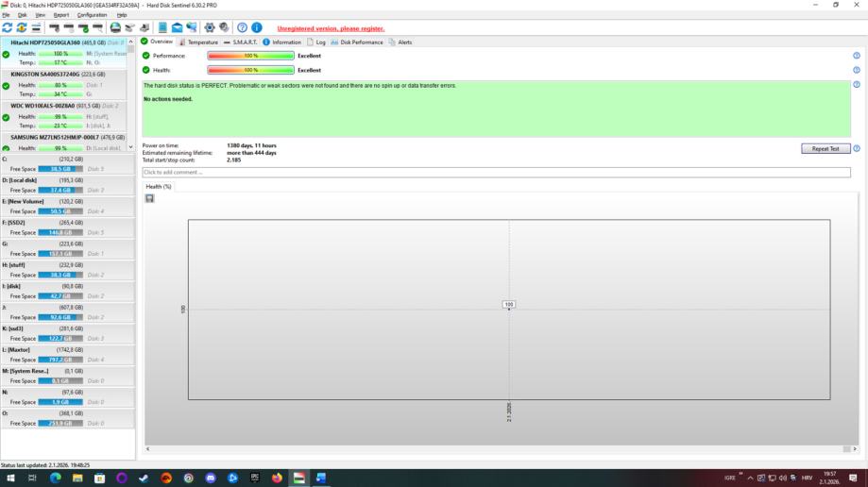Click the disk icon with green check badge
This screenshot has width=868, height=487.
pos(83,27)
